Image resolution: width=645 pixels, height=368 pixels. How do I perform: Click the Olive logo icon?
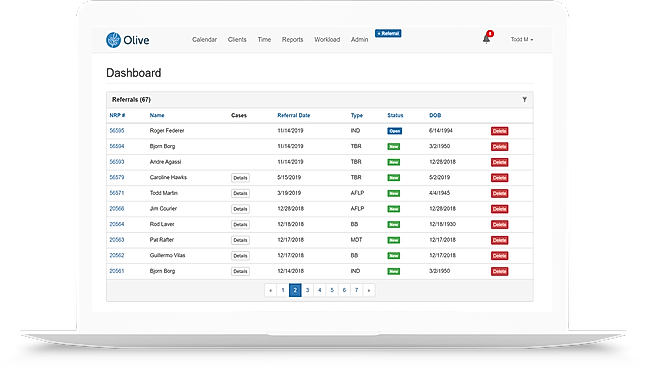(113, 40)
